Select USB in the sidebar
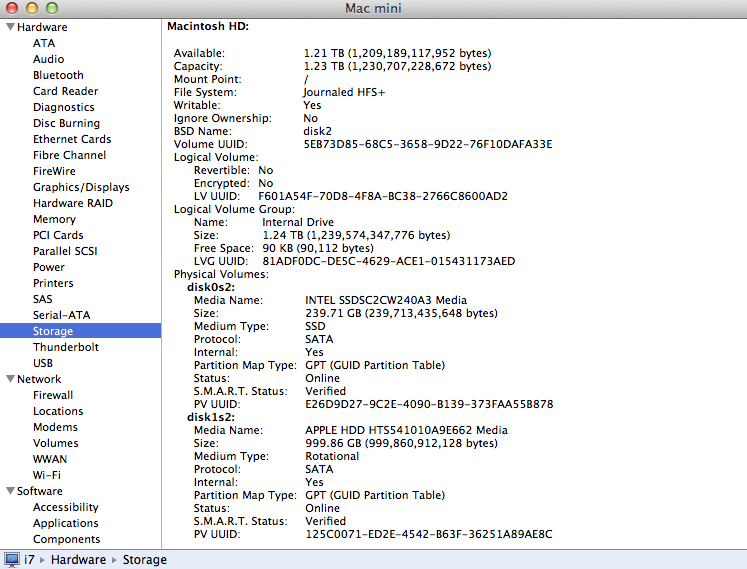Image resolution: width=747 pixels, height=569 pixels. (x=43, y=363)
